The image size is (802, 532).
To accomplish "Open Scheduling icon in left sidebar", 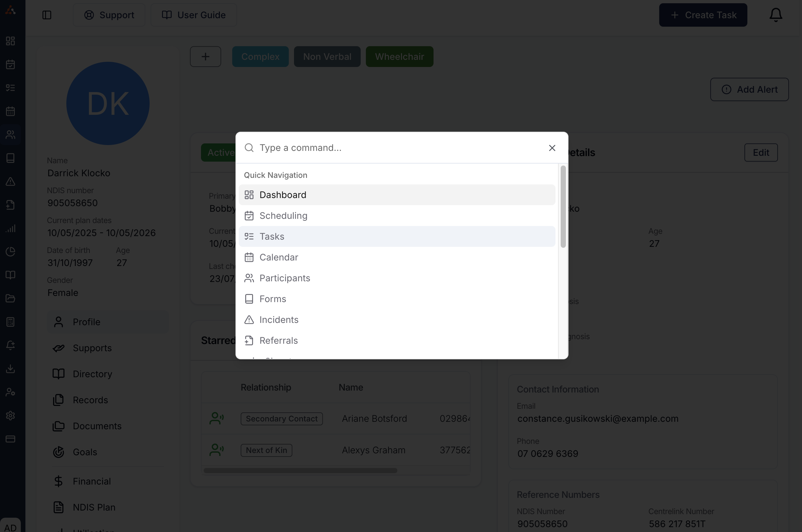I will [10, 64].
